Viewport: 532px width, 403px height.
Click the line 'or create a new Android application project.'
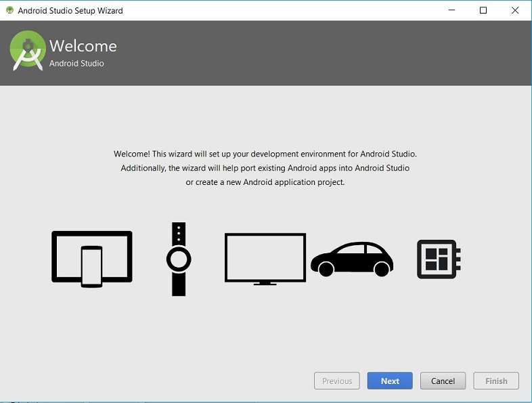coord(265,182)
